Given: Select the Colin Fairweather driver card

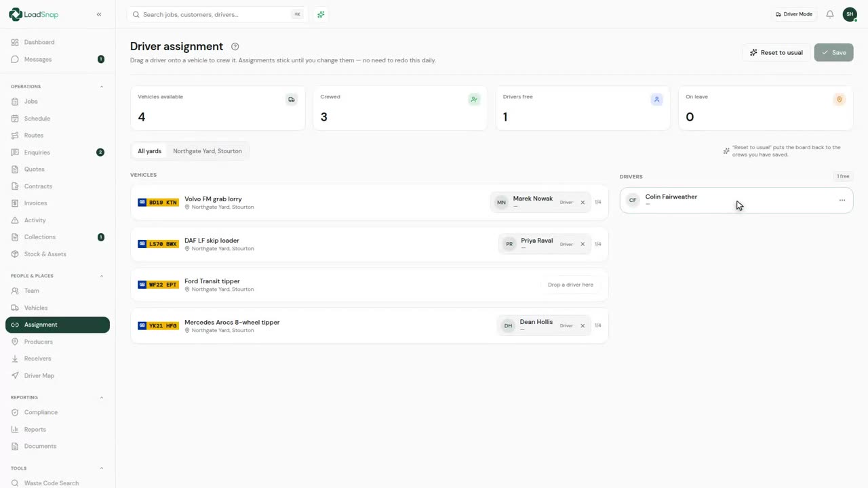Looking at the screenshot, I should [x=736, y=200].
